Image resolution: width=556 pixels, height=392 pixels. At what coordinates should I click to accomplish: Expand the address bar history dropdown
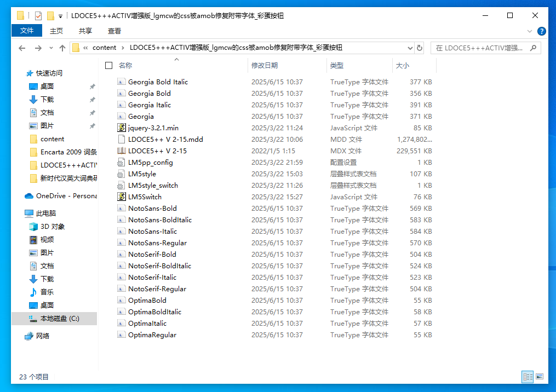[410, 48]
